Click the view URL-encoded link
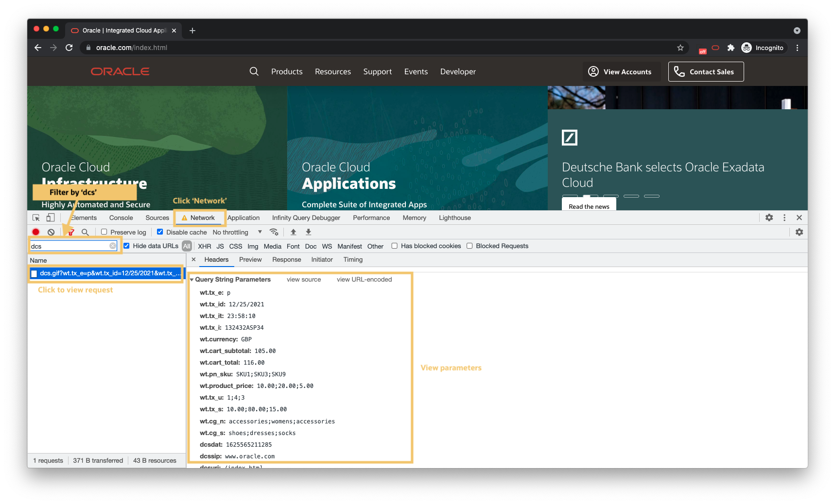 [365, 279]
